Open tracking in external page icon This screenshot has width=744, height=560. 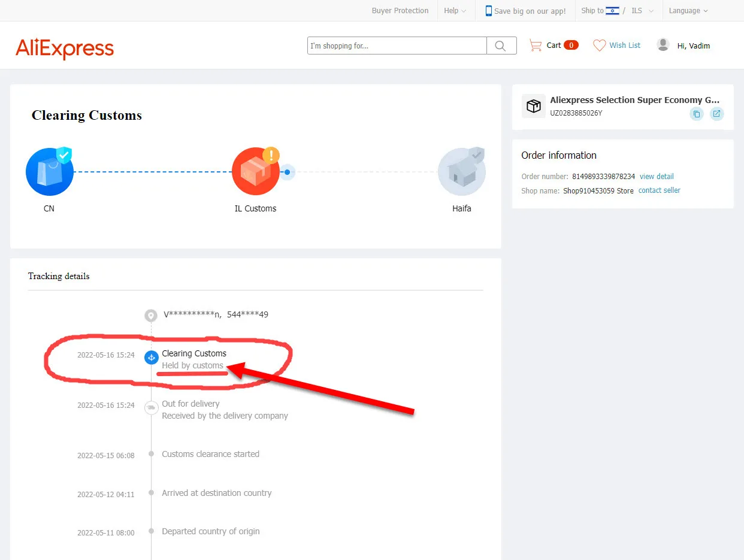coord(716,114)
